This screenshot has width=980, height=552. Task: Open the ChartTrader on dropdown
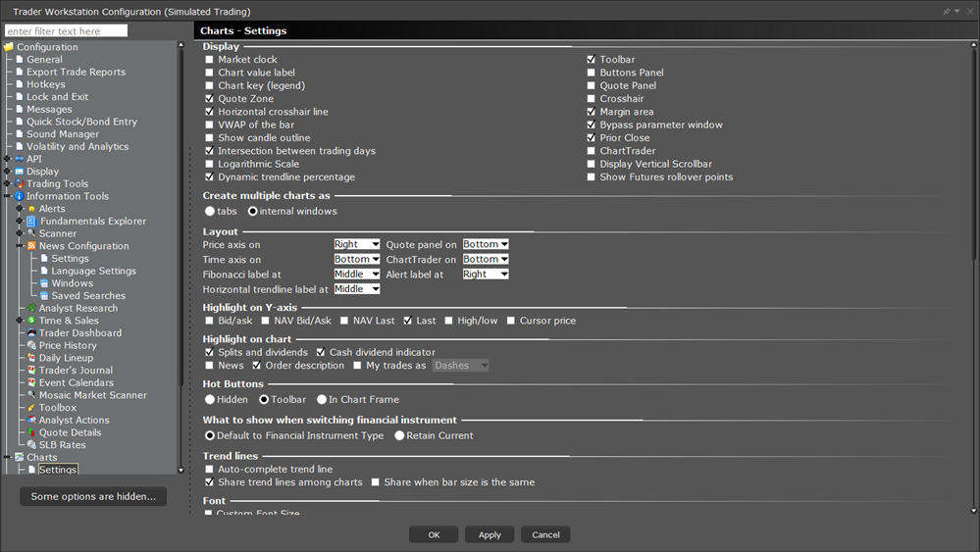(486, 259)
